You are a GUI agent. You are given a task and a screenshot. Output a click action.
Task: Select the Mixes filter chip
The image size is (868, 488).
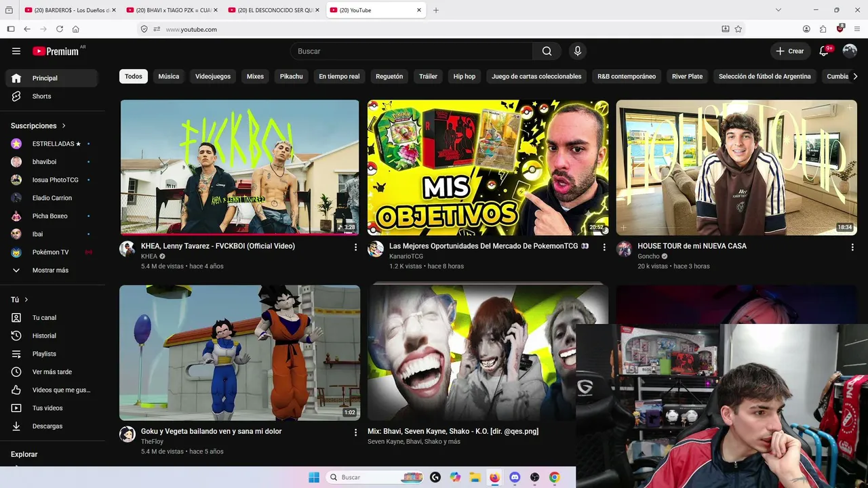tap(255, 77)
